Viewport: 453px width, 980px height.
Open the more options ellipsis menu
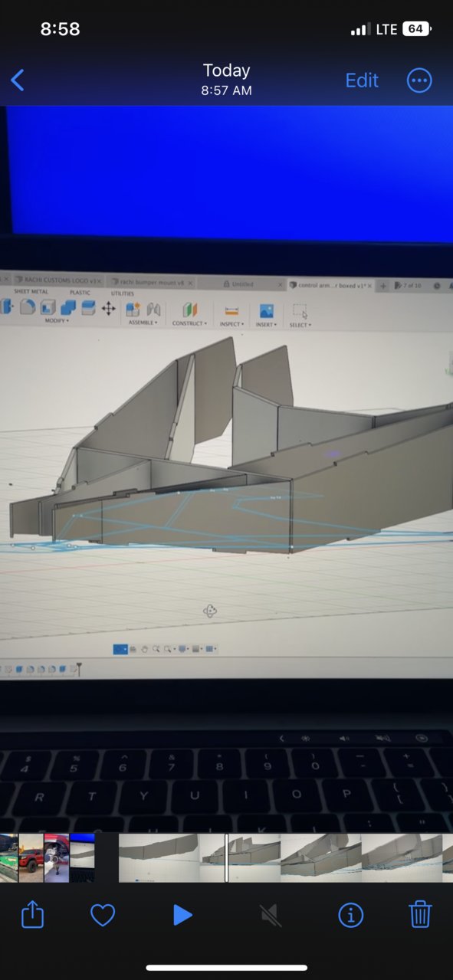coord(419,80)
